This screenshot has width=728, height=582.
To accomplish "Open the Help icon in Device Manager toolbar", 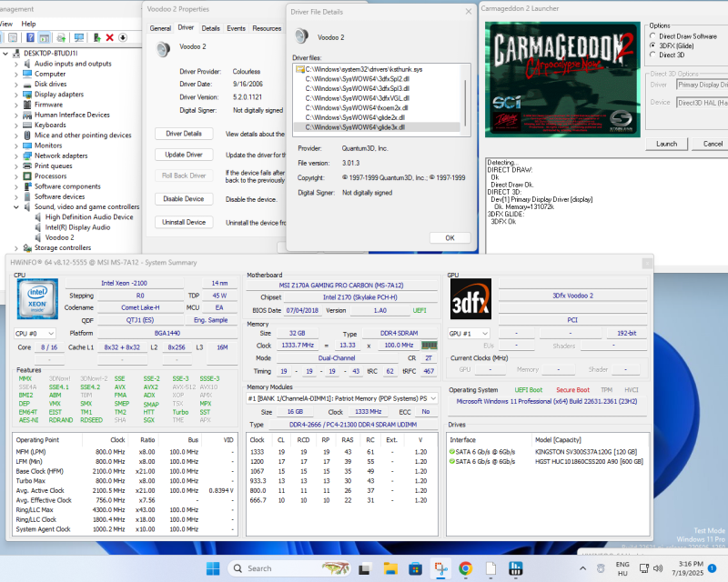I will (30, 37).
